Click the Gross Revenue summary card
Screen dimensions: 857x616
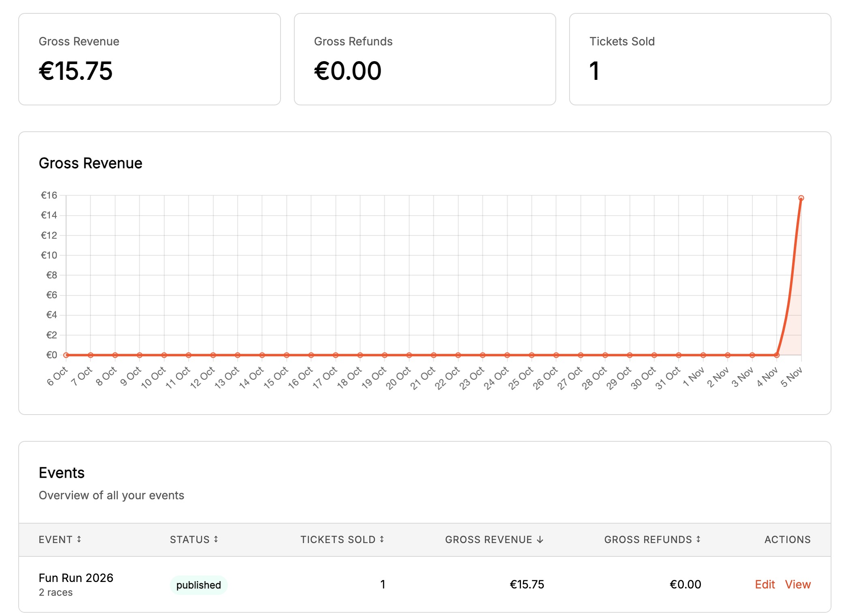[x=149, y=59]
